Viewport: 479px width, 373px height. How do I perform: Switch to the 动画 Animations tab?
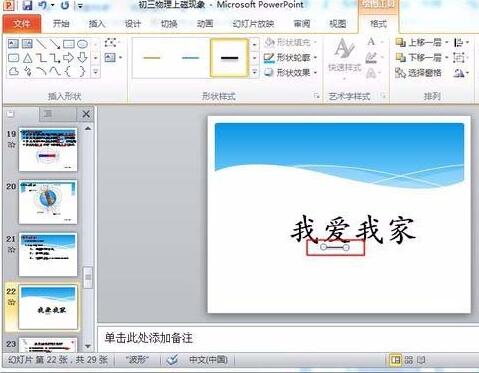pyautogui.click(x=205, y=24)
